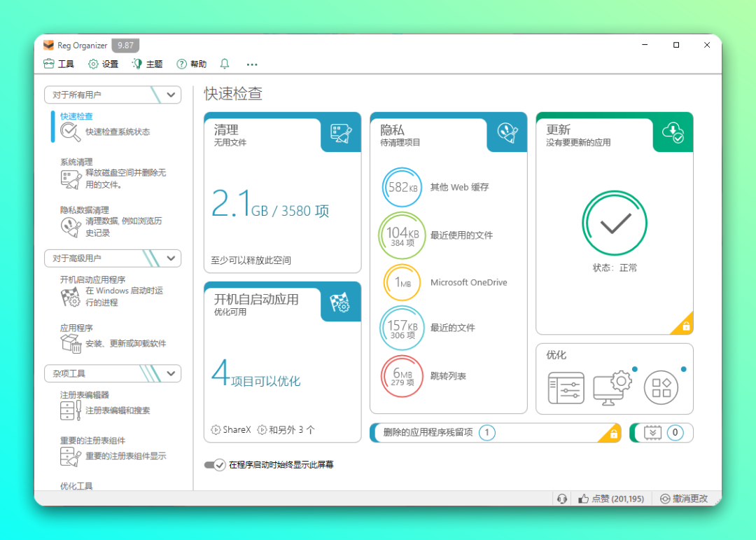Open the monitor gear optimization icon

pyautogui.click(x=612, y=387)
